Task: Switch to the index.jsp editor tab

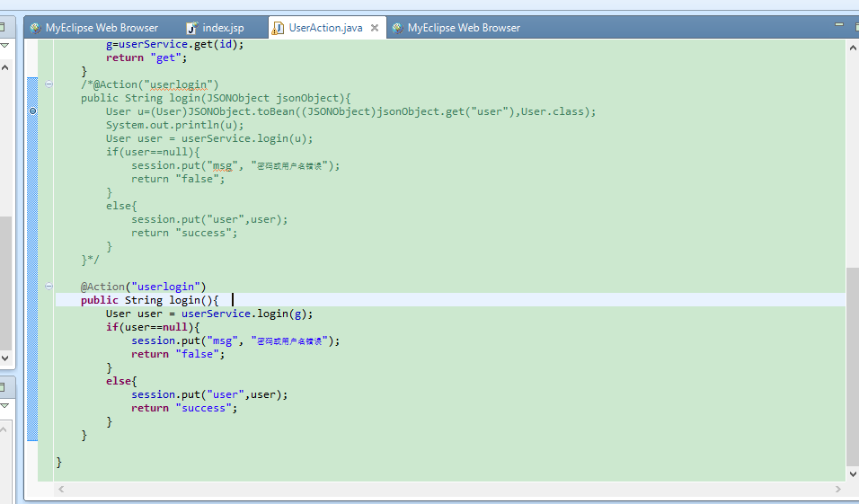Action: coord(223,28)
